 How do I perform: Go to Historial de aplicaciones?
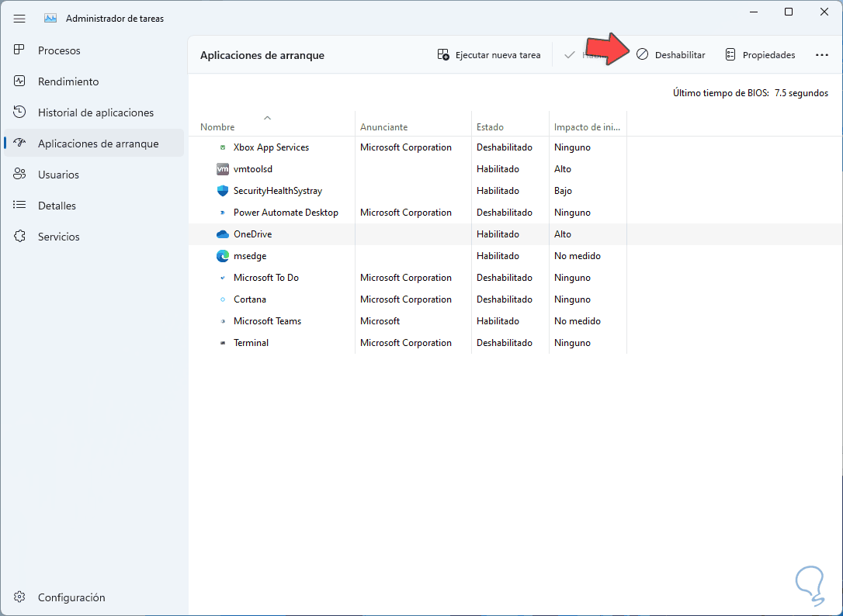click(x=95, y=112)
